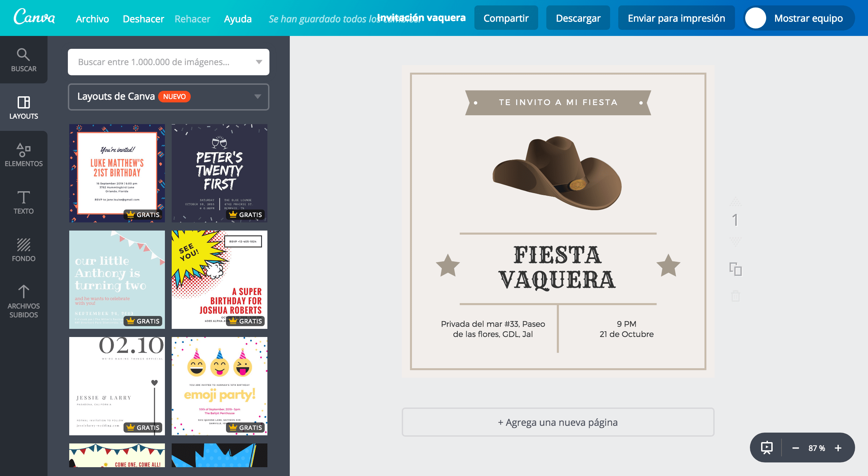
Task: Select right star on invitation
Action: coord(668,265)
